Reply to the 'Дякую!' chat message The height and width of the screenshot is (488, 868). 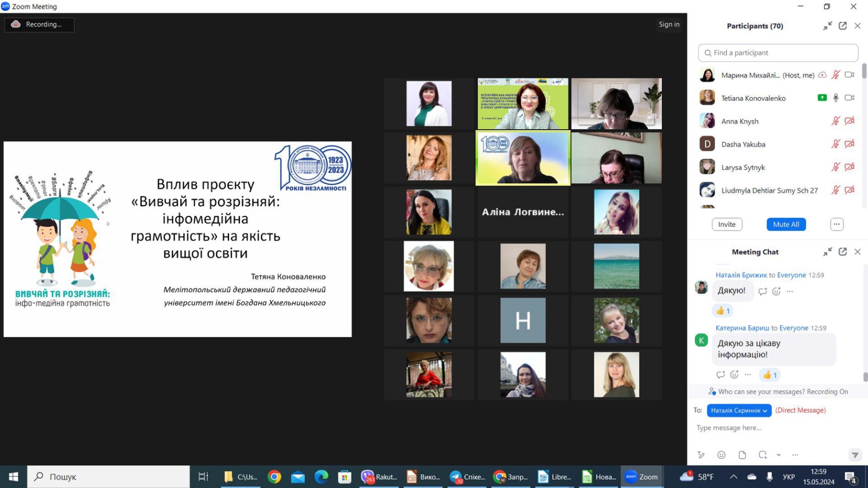coord(762,291)
